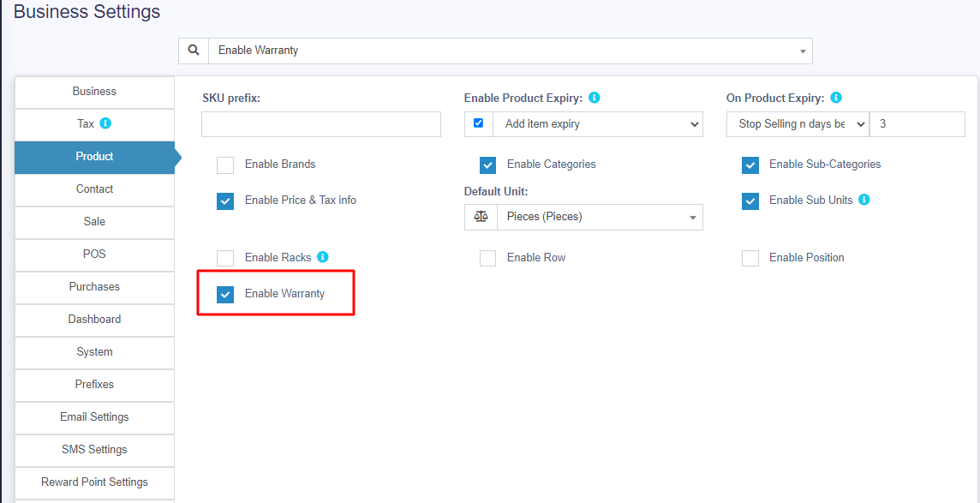Click the Tax tab info icon
The height and width of the screenshot is (503, 980).
pyautogui.click(x=105, y=123)
